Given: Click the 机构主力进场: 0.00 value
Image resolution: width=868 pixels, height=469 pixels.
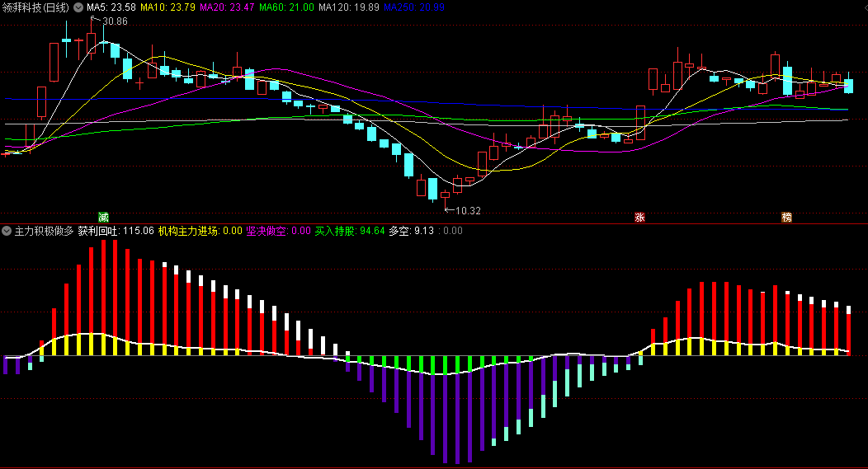Looking at the screenshot, I should click(x=200, y=231).
